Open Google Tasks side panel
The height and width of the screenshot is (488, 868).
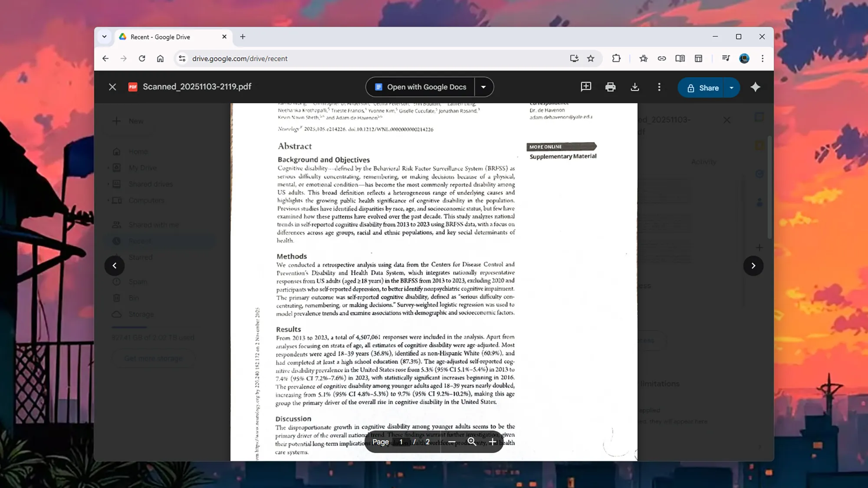click(x=759, y=174)
